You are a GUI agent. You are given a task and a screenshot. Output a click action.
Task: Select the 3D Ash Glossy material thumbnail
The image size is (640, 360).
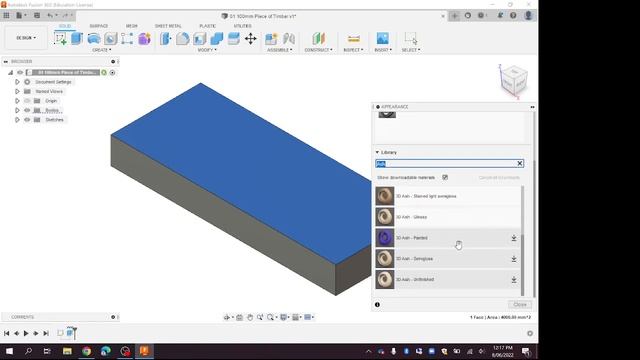coord(384,217)
